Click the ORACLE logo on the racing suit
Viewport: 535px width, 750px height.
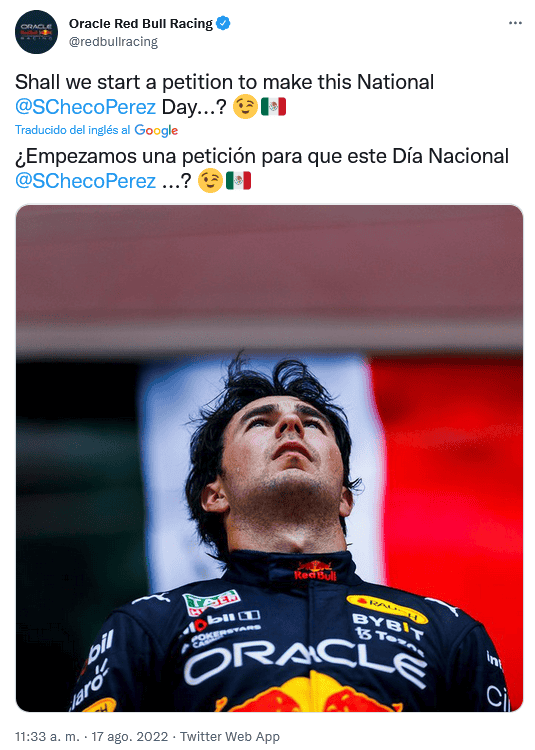click(x=305, y=658)
